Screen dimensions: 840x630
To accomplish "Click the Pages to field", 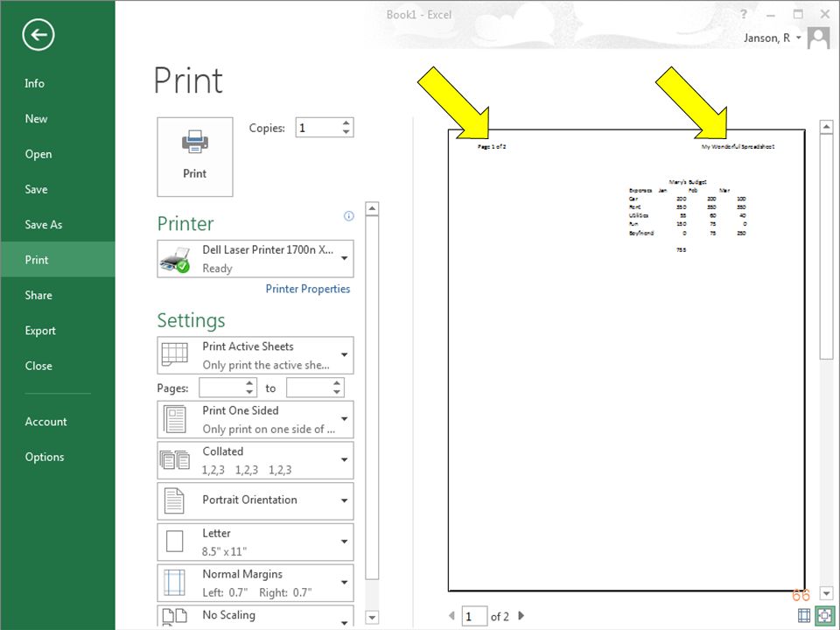I will click(309, 388).
